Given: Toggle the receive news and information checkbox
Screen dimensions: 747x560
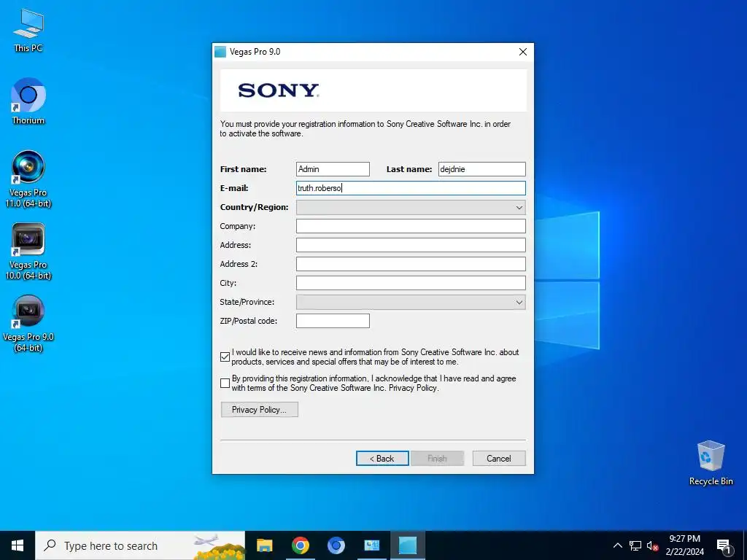Looking at the screenshot, I should point(225,357).
